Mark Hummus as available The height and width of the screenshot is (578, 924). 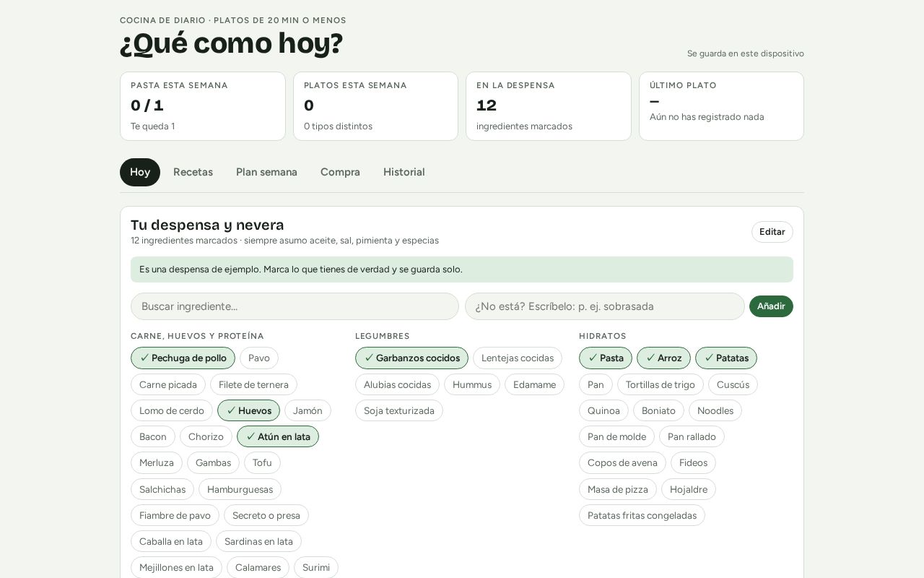(x=472, y=384)
